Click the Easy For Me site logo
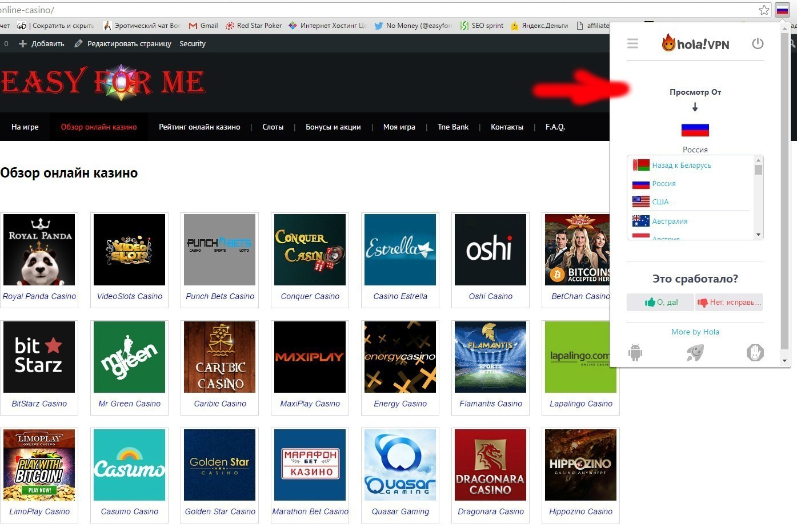The width and height of the screenshot is (797, 532). coord(103,82)
